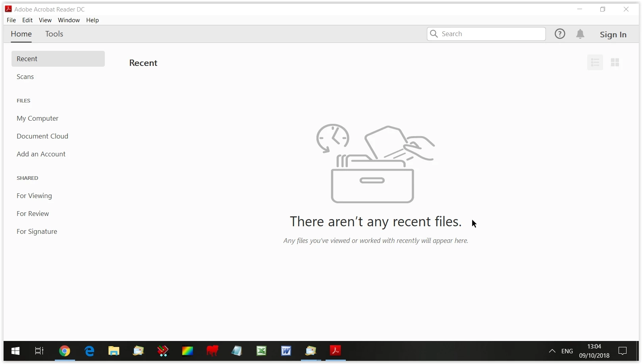
Task: Open File Explorer from taskbar
Action: [x=114, y=351]
